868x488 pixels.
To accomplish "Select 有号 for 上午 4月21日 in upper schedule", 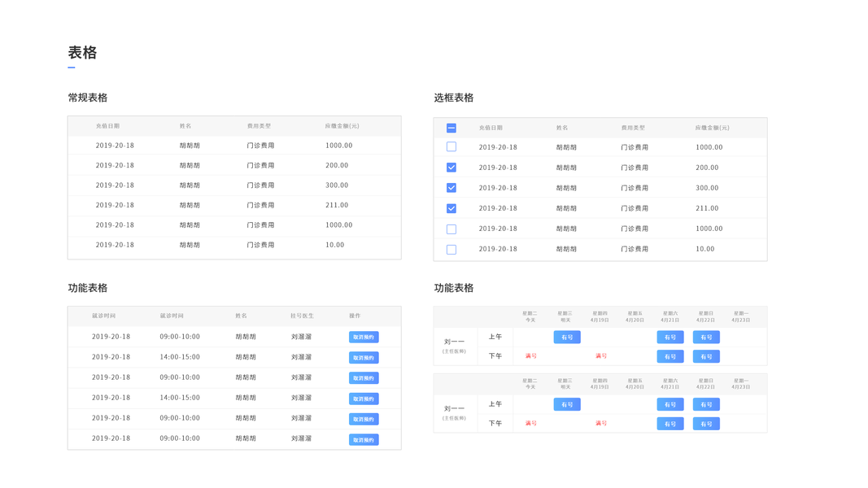I will pos(670,337).
